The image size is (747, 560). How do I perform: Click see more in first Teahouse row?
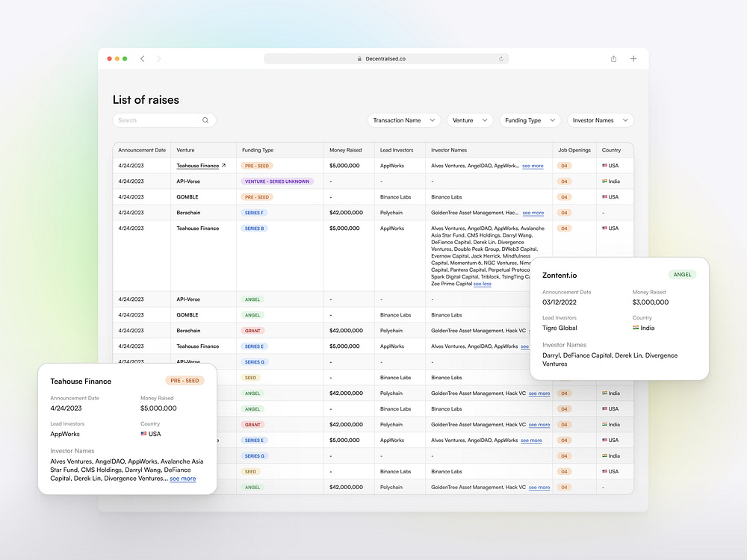pyautogui.click(x=533, y=166)
